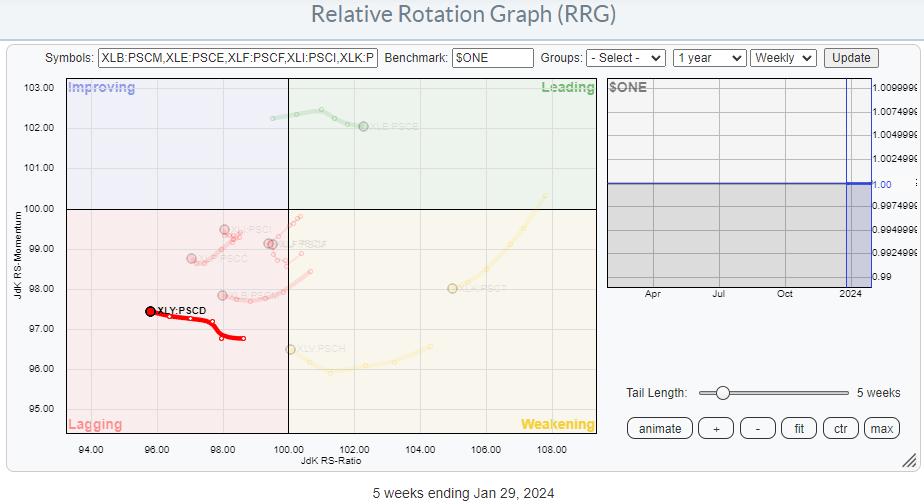The width and height of the screenshot is (924, 504).
Task: Expand the 1 year time range dropdown
Action: point(708,58)
